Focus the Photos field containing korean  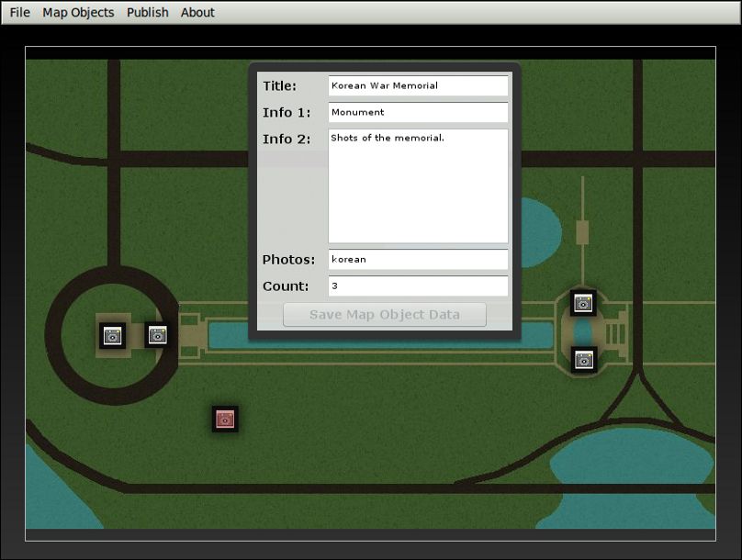419,259
